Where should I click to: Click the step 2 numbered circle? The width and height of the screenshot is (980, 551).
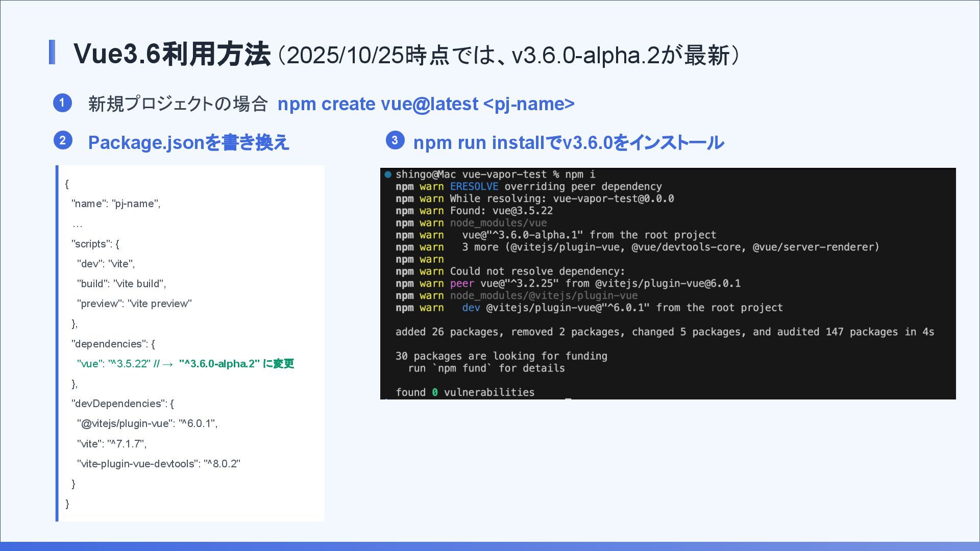[x=63, y=140]
